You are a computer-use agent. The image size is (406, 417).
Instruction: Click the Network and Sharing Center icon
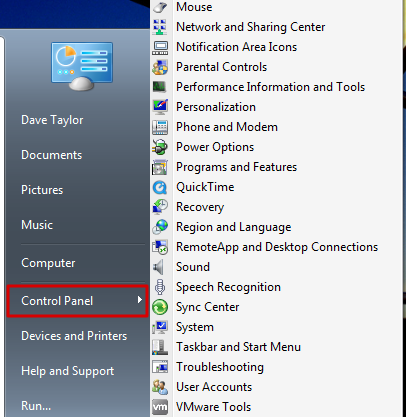160,27
